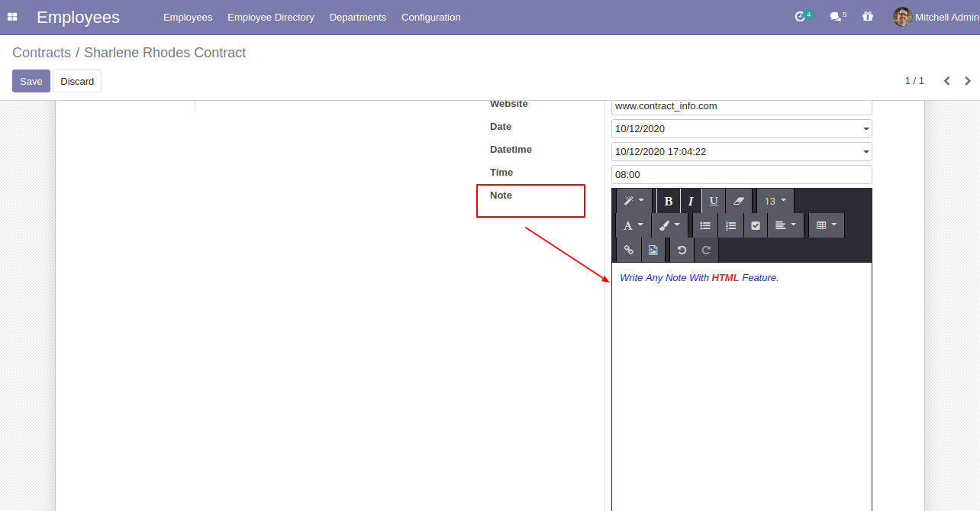Undo the last edit in Note editor

[x=682, y=250]
